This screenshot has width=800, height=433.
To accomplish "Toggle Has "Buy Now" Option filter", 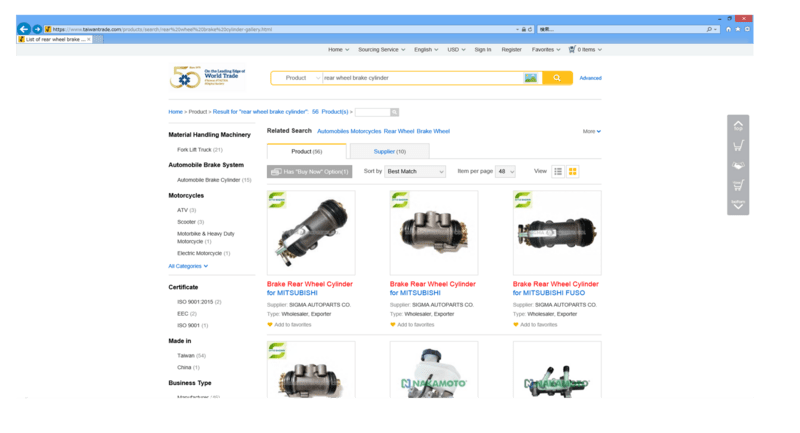I will pyautogui.click(x=309, y=172).
